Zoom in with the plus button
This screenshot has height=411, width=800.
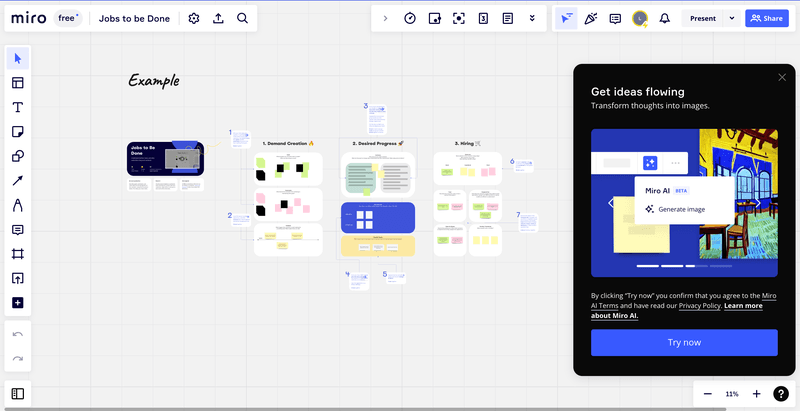pyautogui.click(x=757, y=394)
